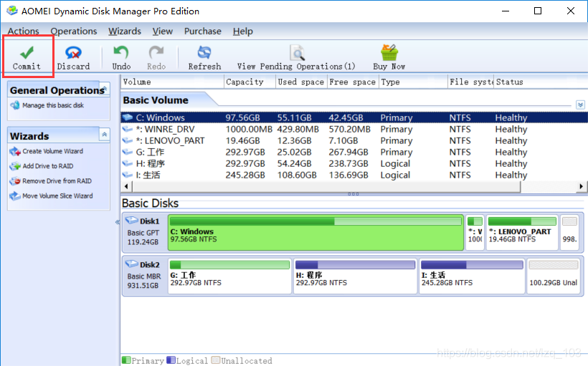
Task: Click the LENOVO_PART volume row icon
Action: tap(128, 140)
